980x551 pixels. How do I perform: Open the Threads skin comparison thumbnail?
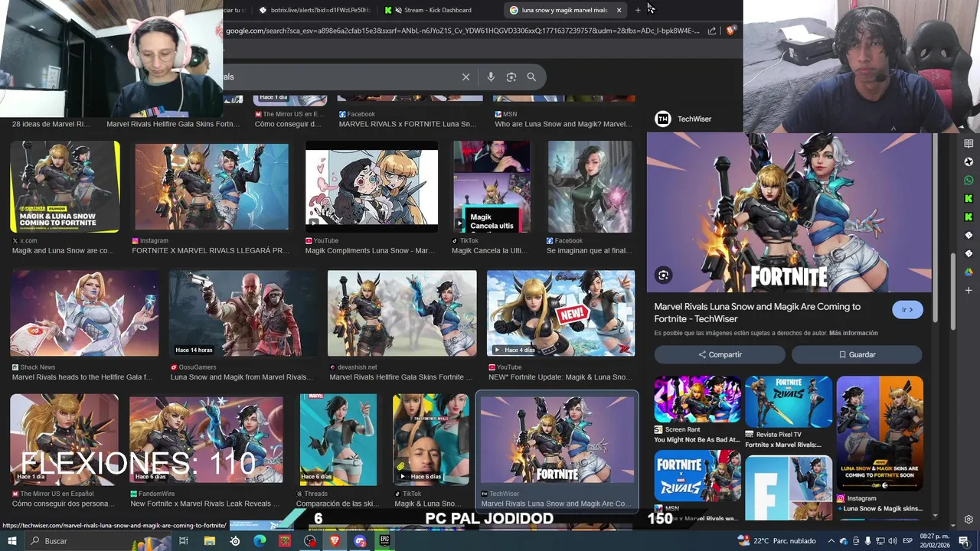click(x=338, y=440)
